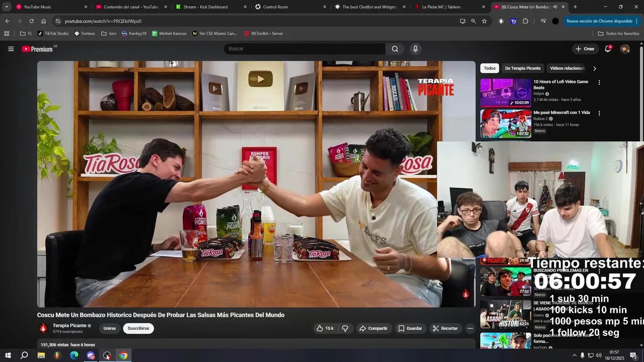Open the TikTok Studio bookmark
This screenshot has height=362, width=644.
pos(53,34)
